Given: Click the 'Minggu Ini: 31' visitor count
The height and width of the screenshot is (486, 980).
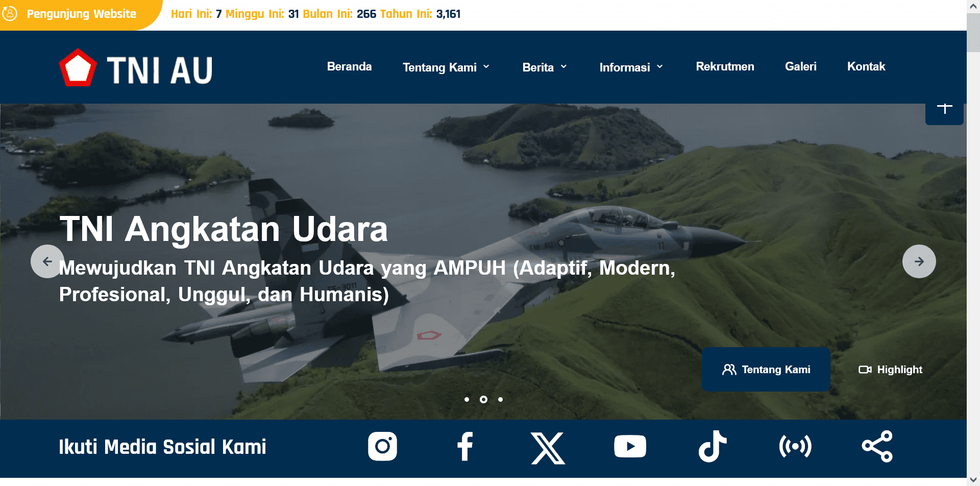Looking at the screenshot, I should pos(262,14).
